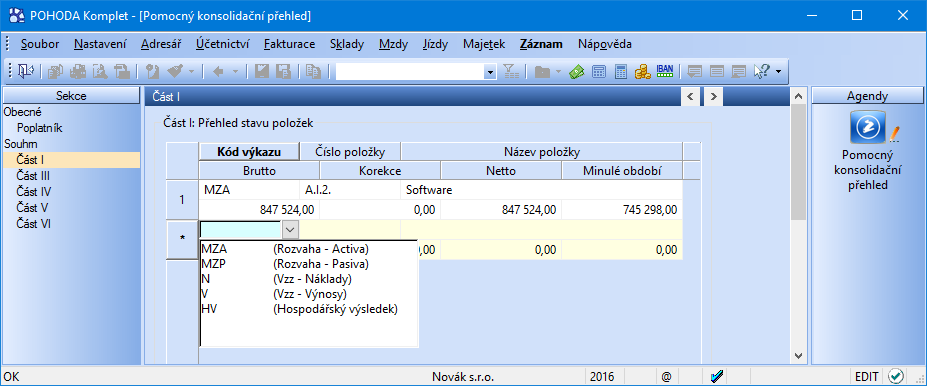The image size is (927, 386).
Task: Click the Číslo položky column header
Action: 350,152
